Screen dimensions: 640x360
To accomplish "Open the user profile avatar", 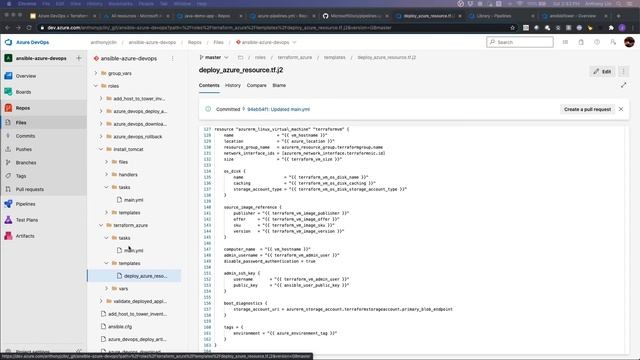I will 629,42.
